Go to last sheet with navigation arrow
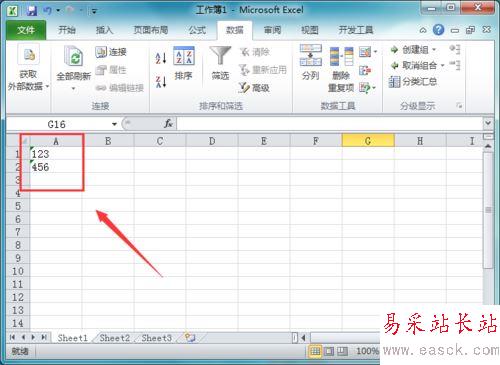The height and width of the screenshot is (365, 500). pos(44,338)
